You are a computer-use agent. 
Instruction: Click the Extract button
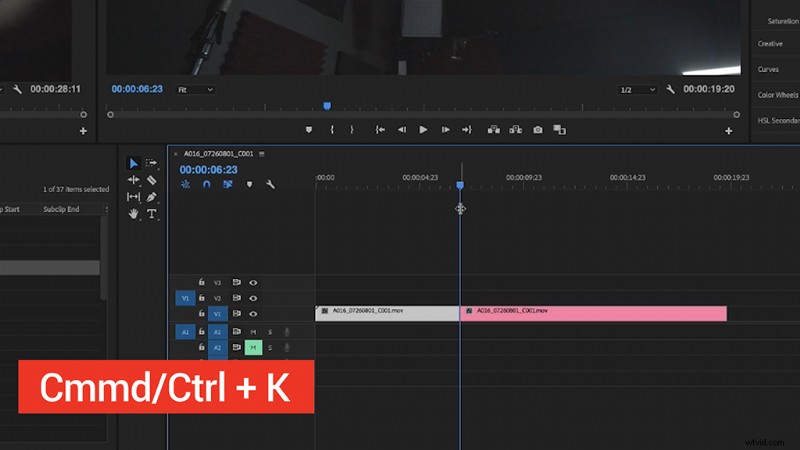(x=515, y=130)
